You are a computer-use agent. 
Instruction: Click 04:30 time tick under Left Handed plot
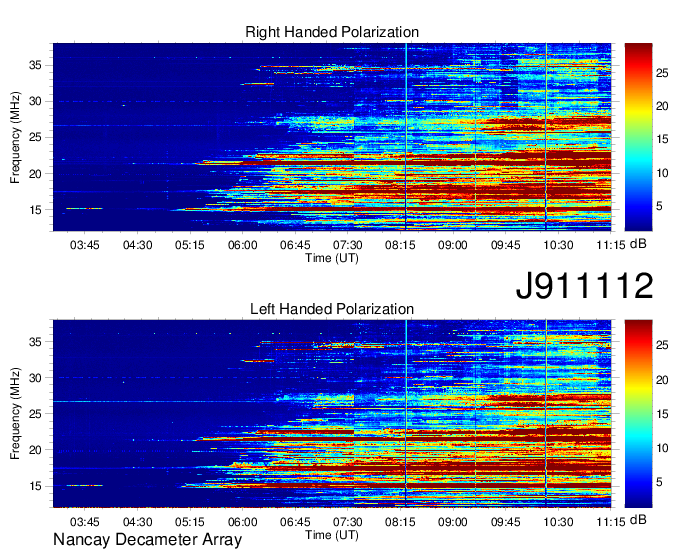[137, 522]
